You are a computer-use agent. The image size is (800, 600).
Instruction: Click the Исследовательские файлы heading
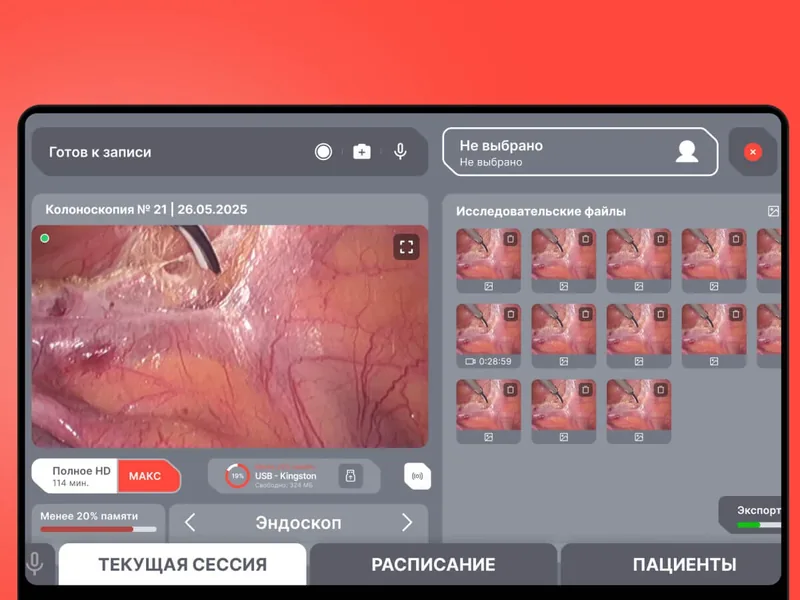tap(541, 211)
